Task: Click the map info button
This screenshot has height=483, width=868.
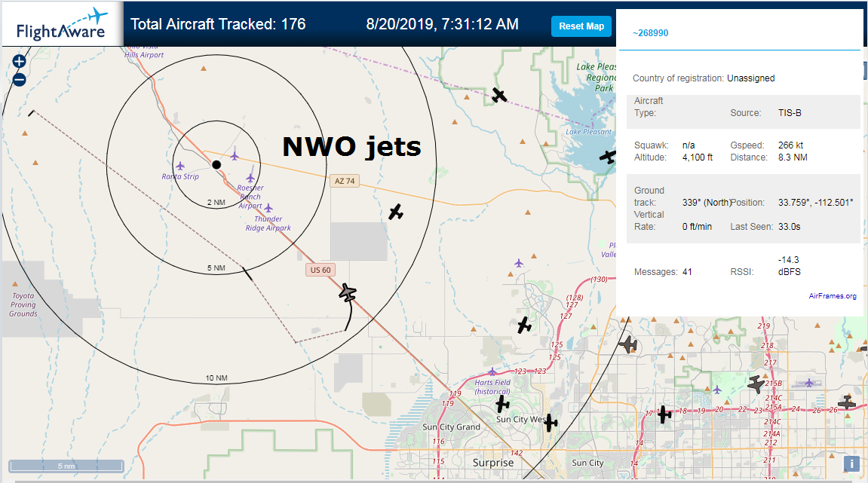Action: [x=851, y=463]
